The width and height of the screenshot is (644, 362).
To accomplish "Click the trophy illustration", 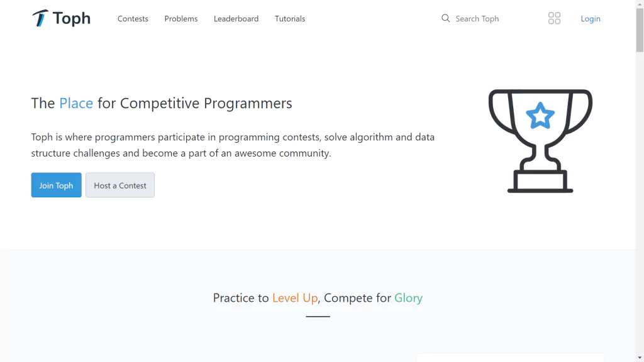I will (540, 141).
